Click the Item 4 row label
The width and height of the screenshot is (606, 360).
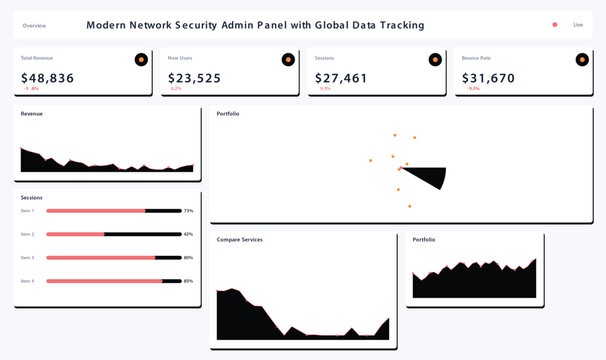(27, 281)
